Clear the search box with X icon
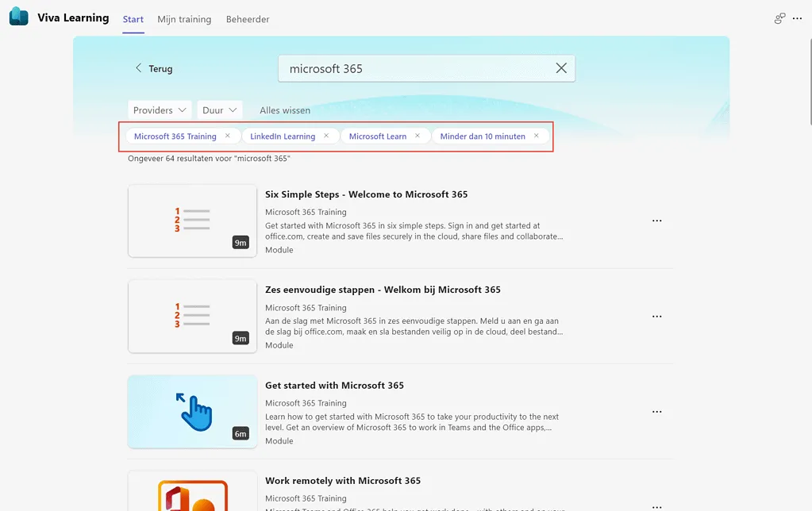This screenshot has width=812, height=511. tap(561, 68)
